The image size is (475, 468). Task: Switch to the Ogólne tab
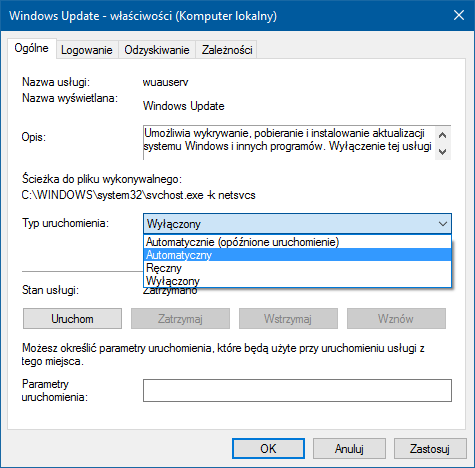[32, 49]
